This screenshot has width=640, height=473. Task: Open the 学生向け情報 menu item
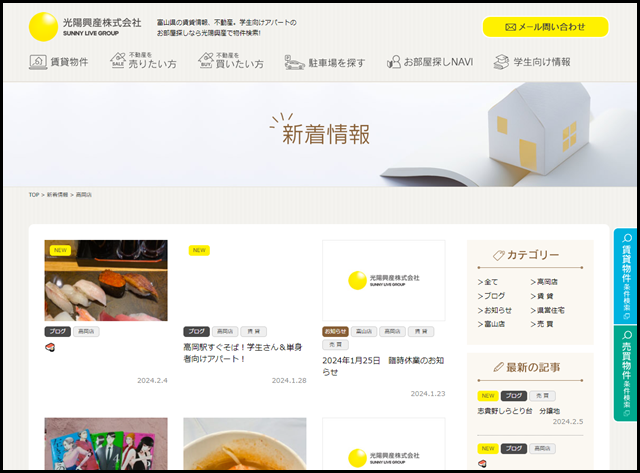[x=532, y=62]
